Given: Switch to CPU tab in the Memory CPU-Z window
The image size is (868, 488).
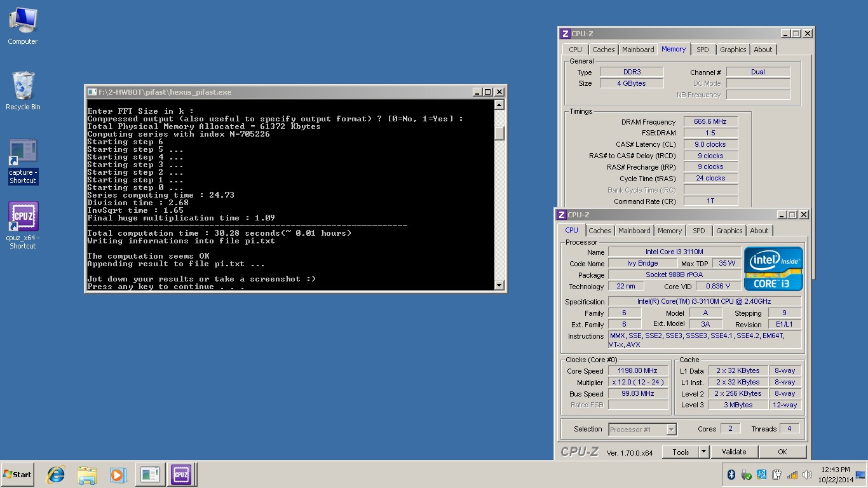Looking at the screenshot, I should pyautogui.click(x=575, y=50).
